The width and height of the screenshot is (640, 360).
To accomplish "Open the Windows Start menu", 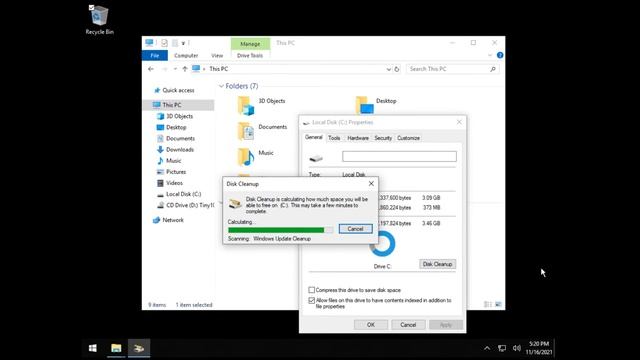I will point(93,348).
